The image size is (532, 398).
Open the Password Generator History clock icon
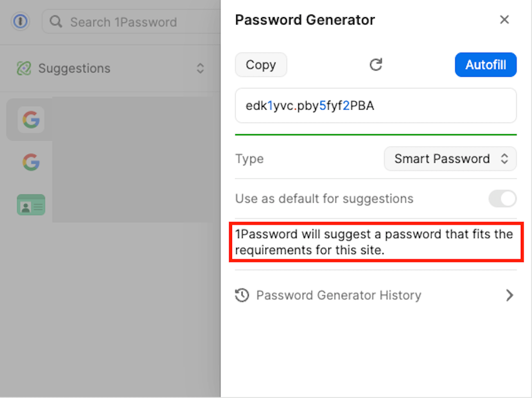click(x=242, y=295)
